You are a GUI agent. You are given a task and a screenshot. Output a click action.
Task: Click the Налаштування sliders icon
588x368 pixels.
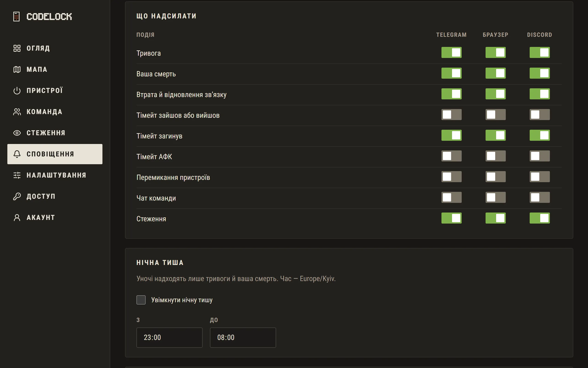click(17, 175)
